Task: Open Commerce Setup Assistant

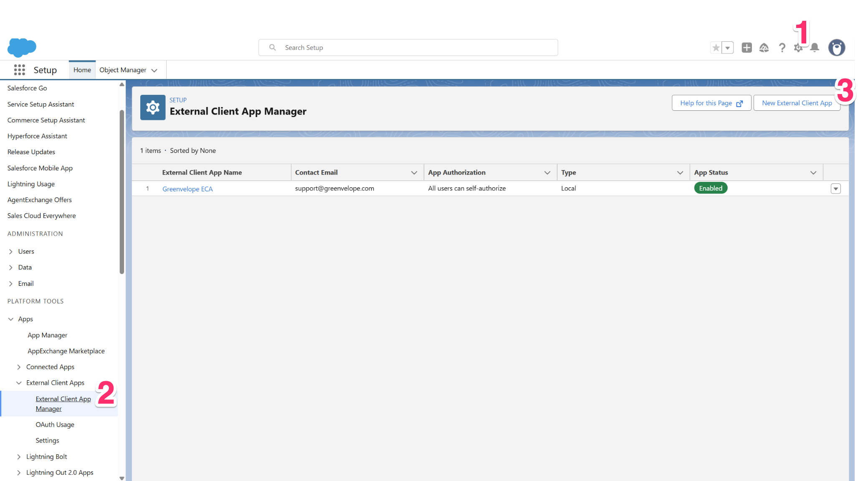Action: pos(46,120)
